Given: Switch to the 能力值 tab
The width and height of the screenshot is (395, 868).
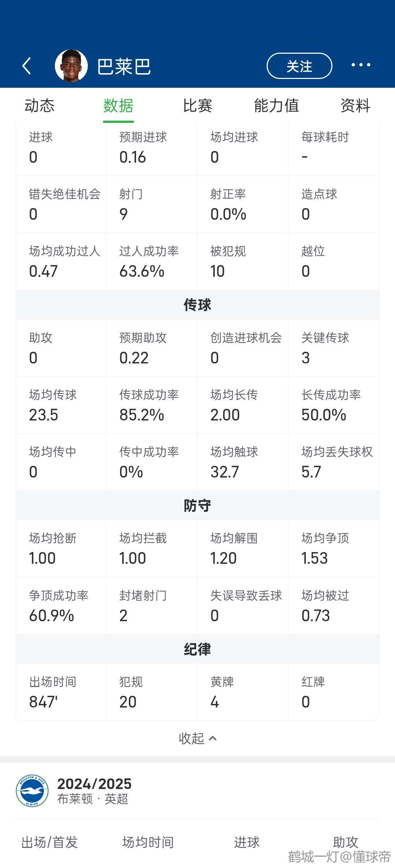Looking at the screenshot, I should 276,106.
